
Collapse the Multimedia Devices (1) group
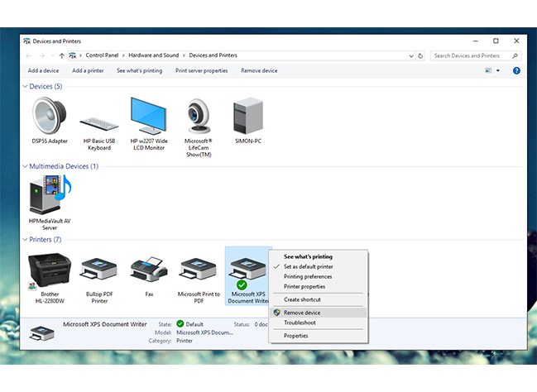[x=25, y=166]
